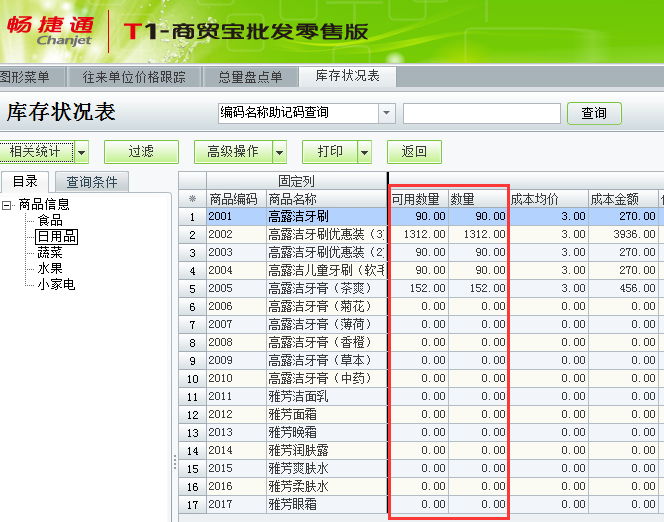Click the search text input field
The height and width of the screenshot is (522, 664).
(481, 113)
